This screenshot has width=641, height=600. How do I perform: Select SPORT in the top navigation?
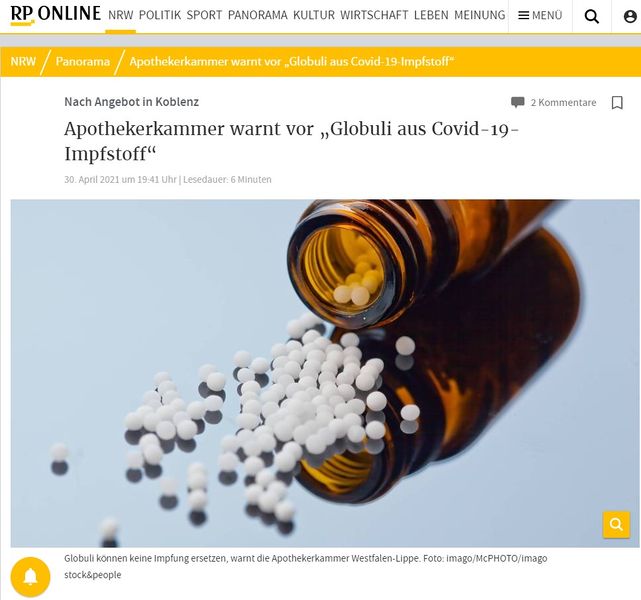tap(204, 16)
